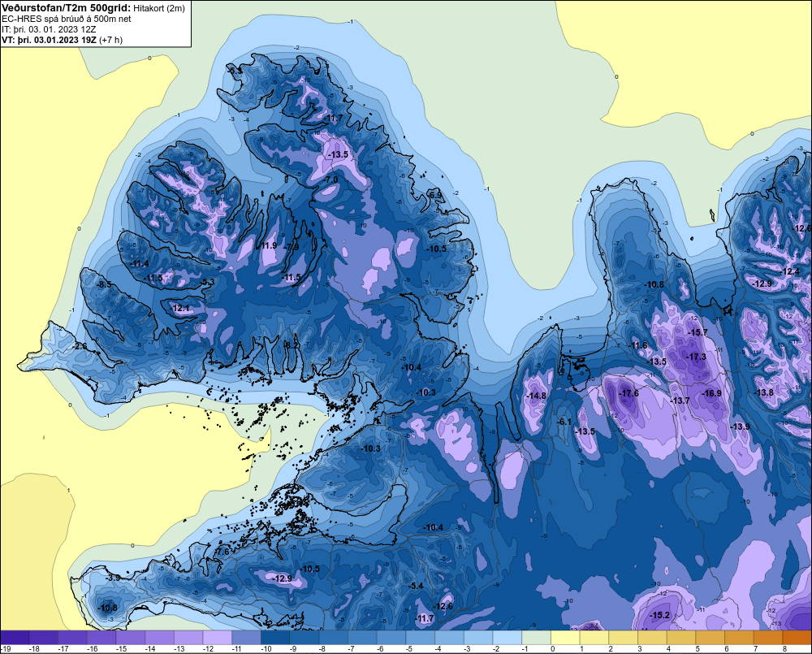
Task: Click the -15.2 temperature label
Action: pyautogui.click(x=660, y=615)
